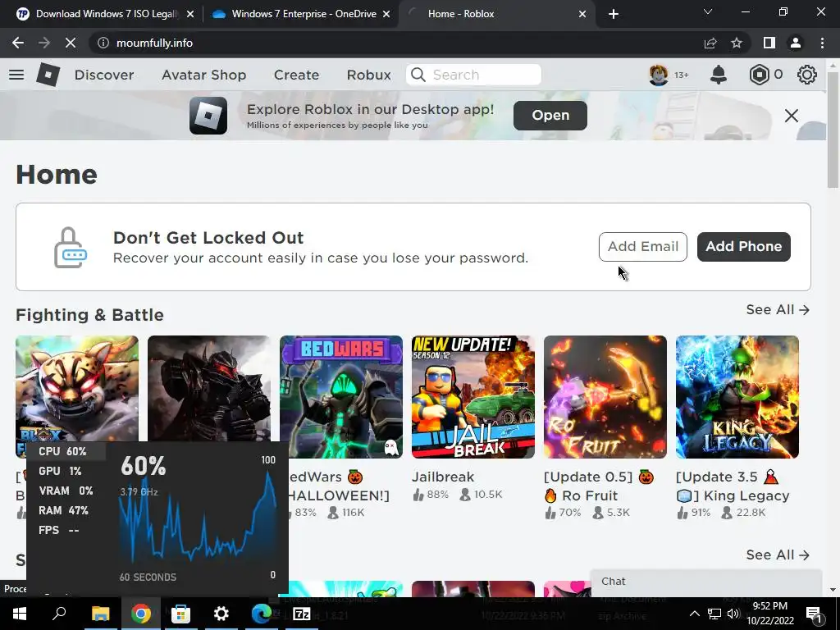Image resolution: width=840 pixels, height=630 pixels.
Task: Open the Robux balance hexagon icon
Action: tap(759, 75)
